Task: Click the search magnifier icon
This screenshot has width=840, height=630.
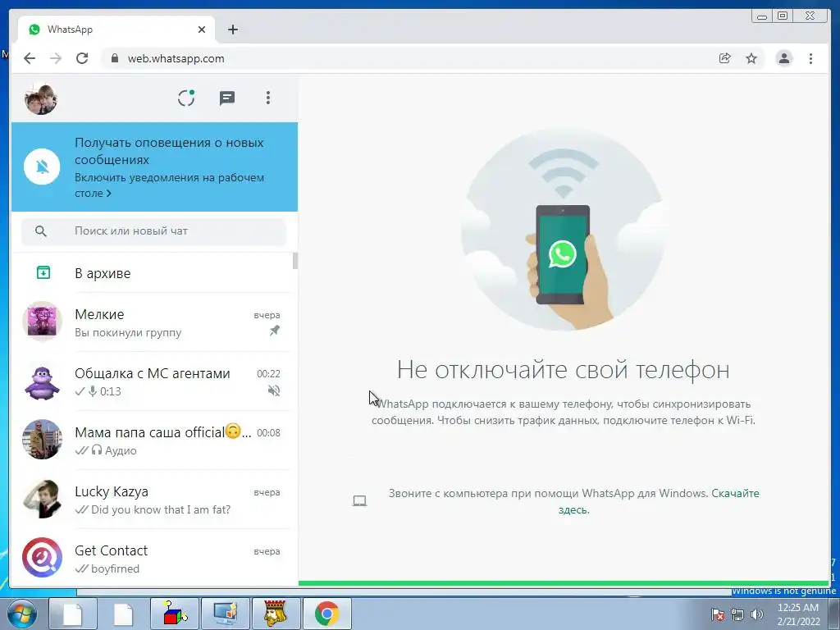Action: (41, 231)
